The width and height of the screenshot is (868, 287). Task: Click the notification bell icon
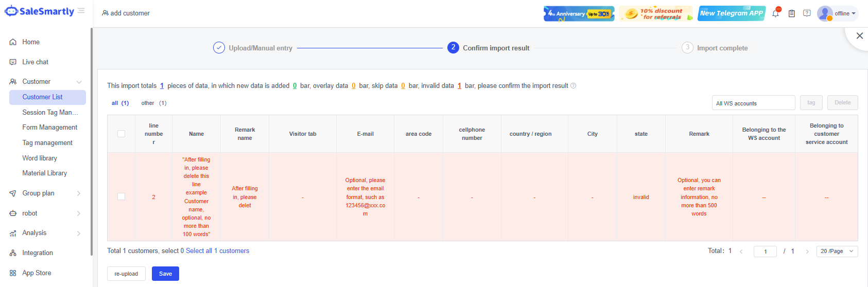coord(775,13)
